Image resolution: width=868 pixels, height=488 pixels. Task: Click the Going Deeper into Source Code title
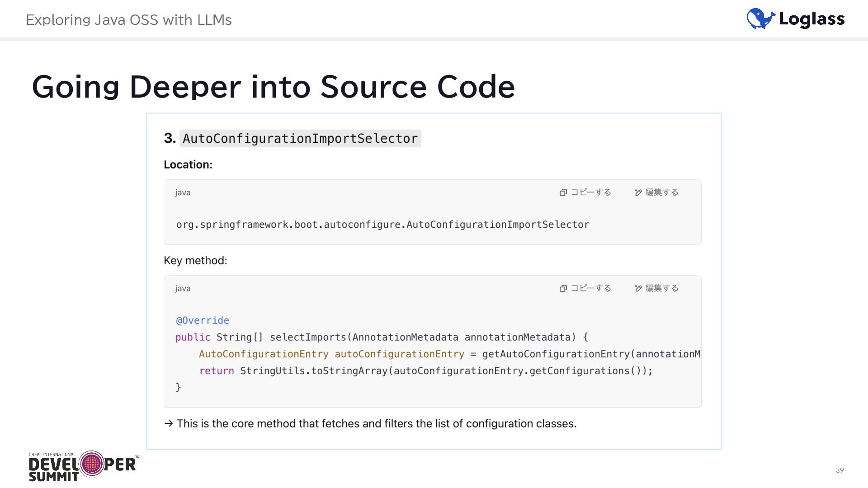pyautogui.click(x=273, y=86)
